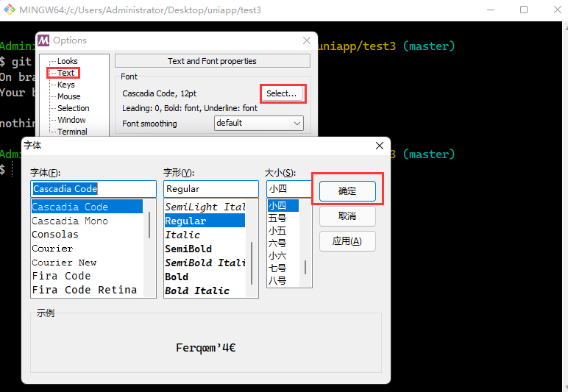Select Text in Options tree
Screen dimensions: 568x392
pyautogui.click(x=65, y=73)
